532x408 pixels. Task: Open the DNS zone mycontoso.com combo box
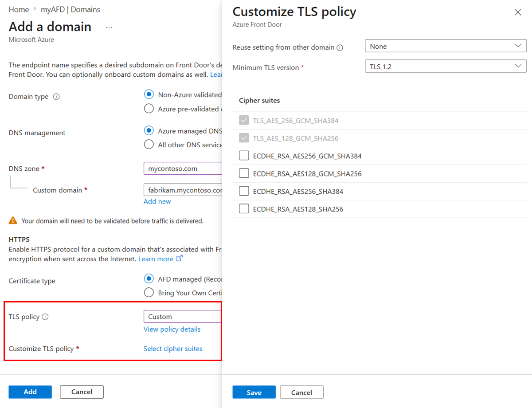(183, 169)
